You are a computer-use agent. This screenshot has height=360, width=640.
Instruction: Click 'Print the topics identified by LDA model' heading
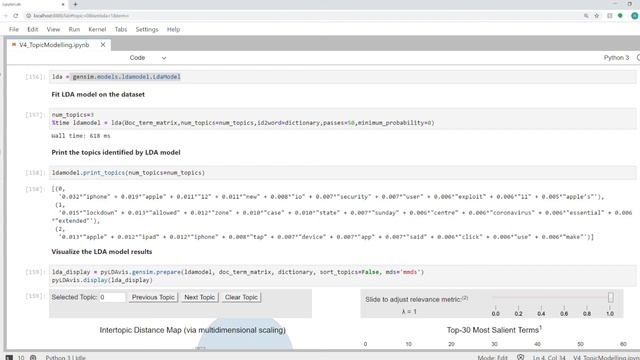point(116,152)
